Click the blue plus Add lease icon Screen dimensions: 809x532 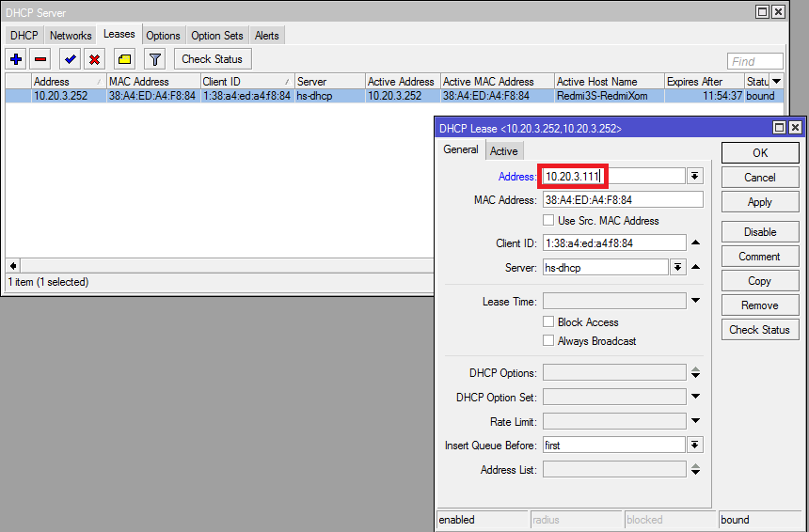click(x=16, y=59)
